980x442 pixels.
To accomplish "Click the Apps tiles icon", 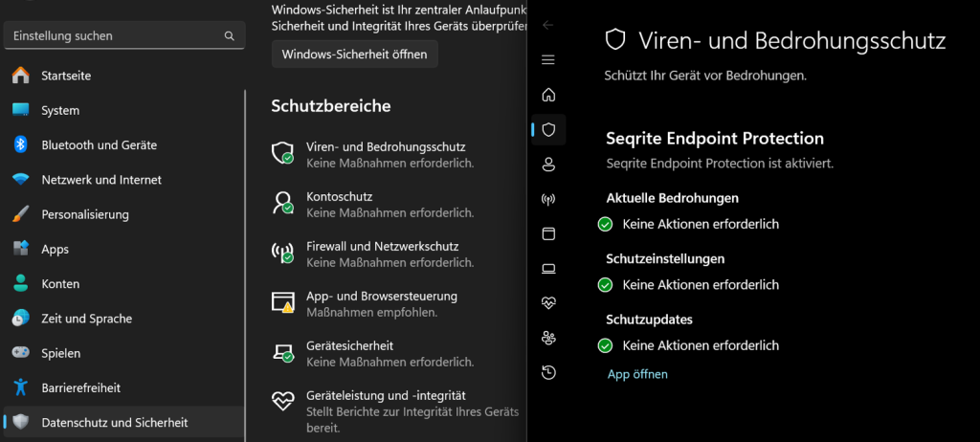I will click(21, 249).
